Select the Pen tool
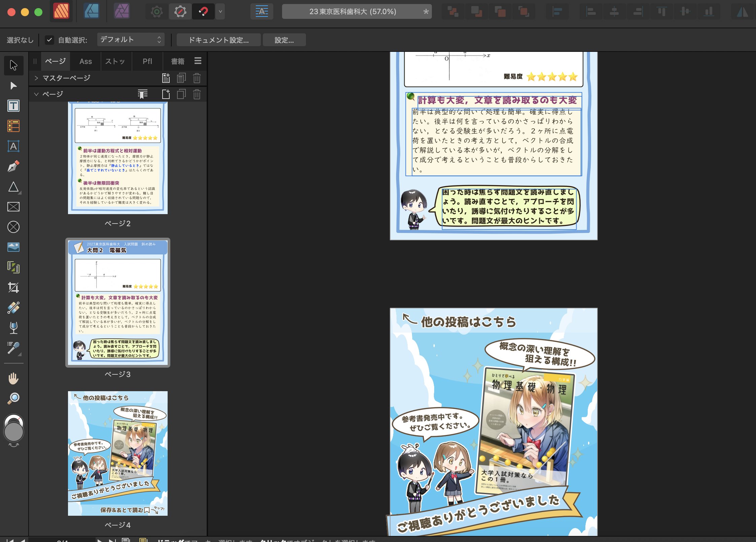The height and width of the screenshot is (542, 756). (x=13, y=167)
